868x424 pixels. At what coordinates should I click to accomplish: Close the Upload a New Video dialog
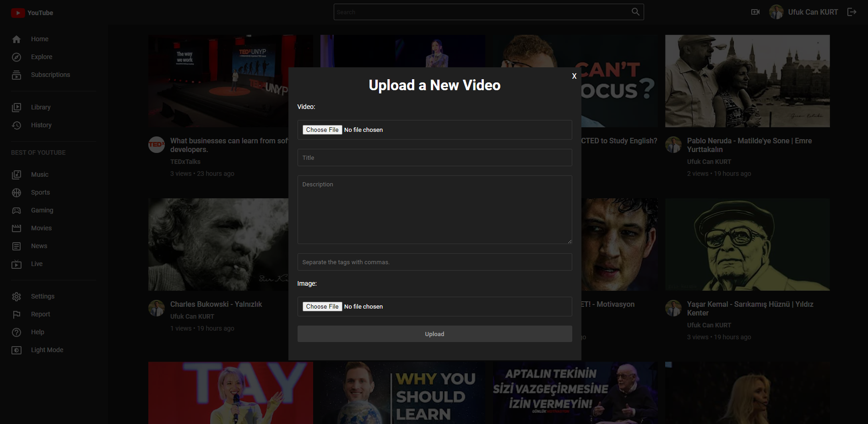pos(574,76)
